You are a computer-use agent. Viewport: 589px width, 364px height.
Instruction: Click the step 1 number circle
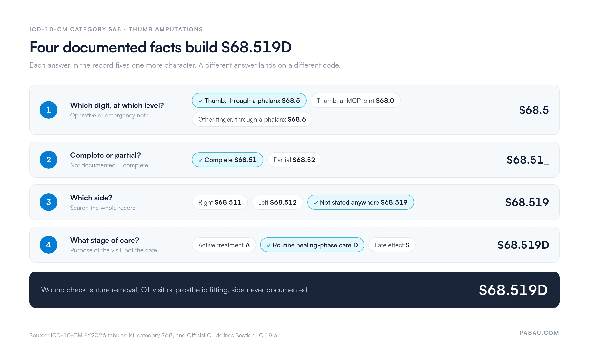click(49, 110)
